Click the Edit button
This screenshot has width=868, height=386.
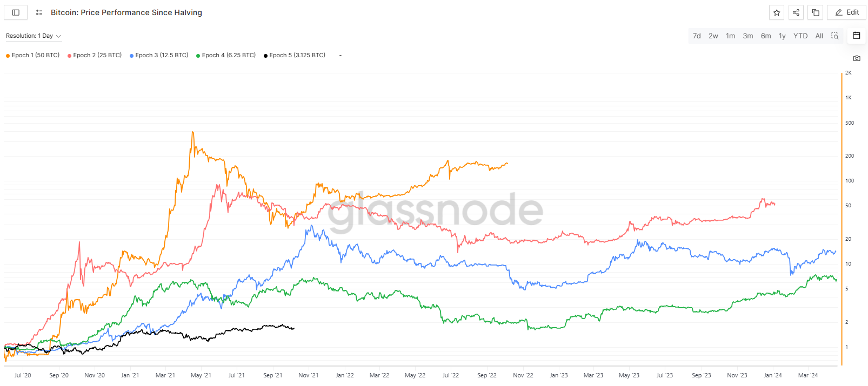coord(847,12)
